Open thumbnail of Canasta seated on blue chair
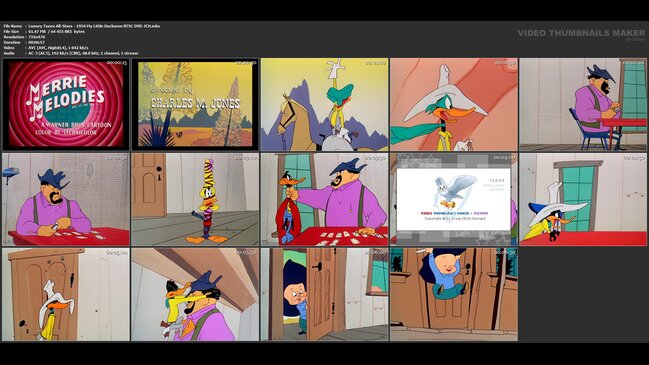 point(583,104)
